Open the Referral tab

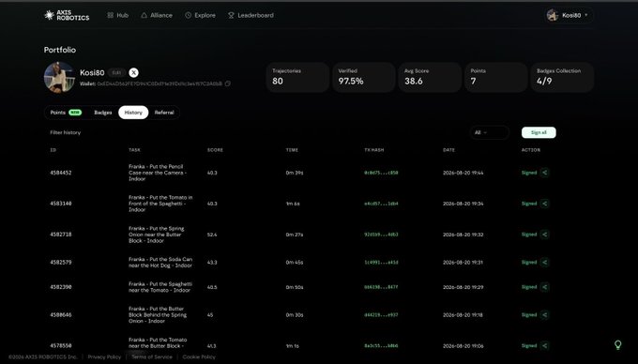coord(164,113)
